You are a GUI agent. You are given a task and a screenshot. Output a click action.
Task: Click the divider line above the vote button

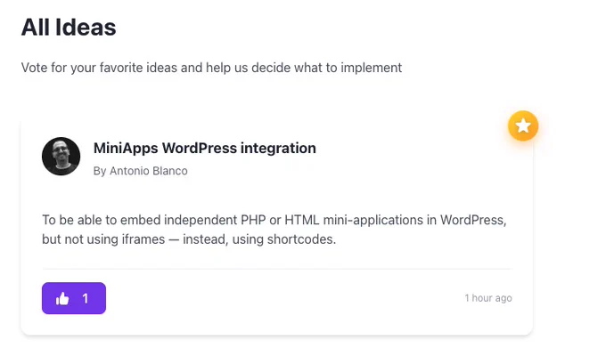277,269
